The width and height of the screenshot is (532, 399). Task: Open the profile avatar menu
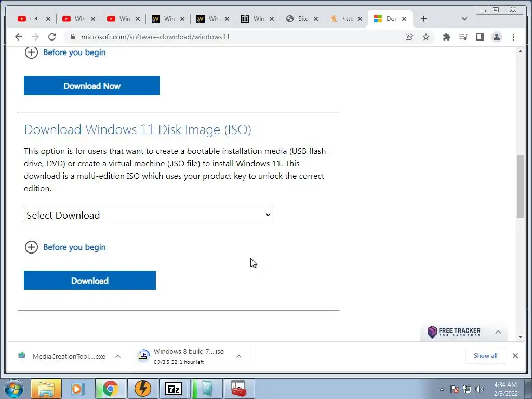pos(496,37)
